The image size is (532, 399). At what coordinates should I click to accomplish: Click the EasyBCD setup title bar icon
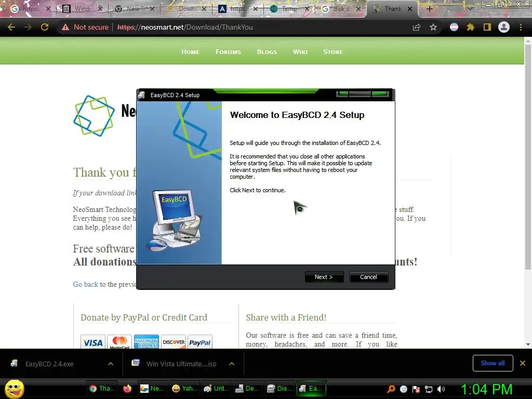[x=142, y=95]
